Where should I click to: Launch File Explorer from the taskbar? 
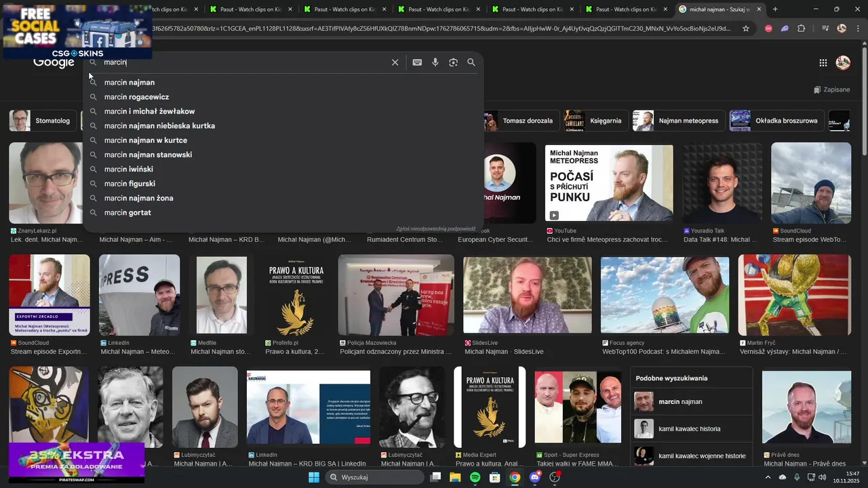click(x=455, y=477)
